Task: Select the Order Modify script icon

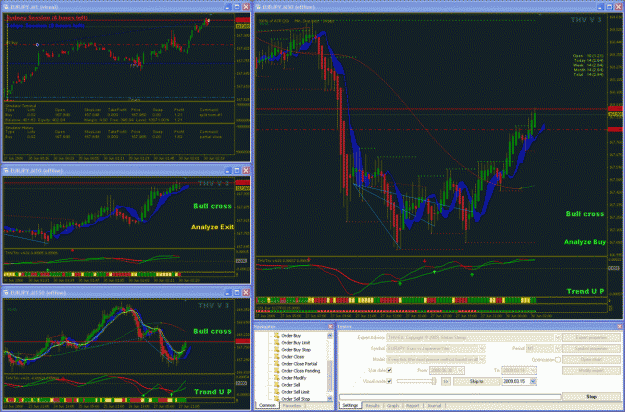Action: pyautogui.click(x=277, y=378)
